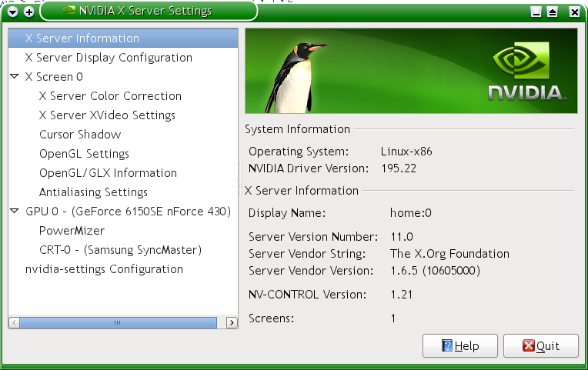Select CRT-0 Samsung SyncMaster display

pos(120,250)
